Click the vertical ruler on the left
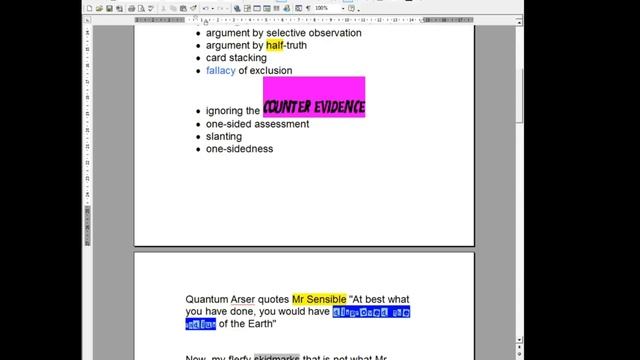 (87, 135)
